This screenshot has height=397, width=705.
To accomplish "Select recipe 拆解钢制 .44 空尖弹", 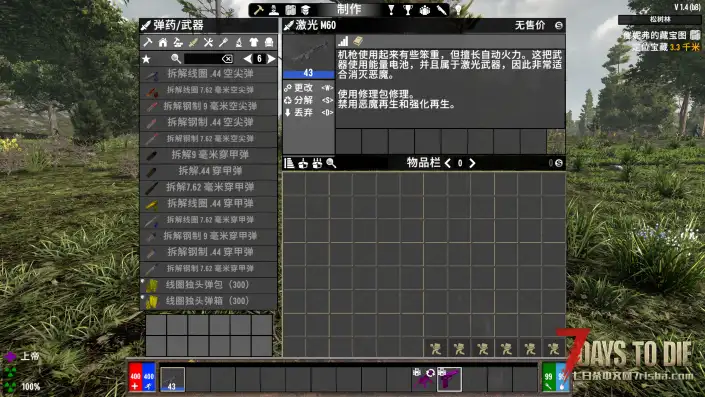I will 209,123.
